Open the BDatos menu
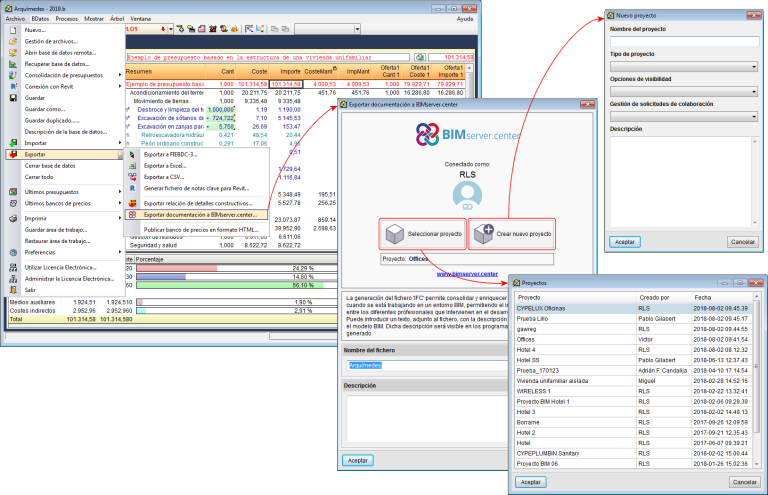The width and height of the screenshot is (768, 495). point(40,19)
